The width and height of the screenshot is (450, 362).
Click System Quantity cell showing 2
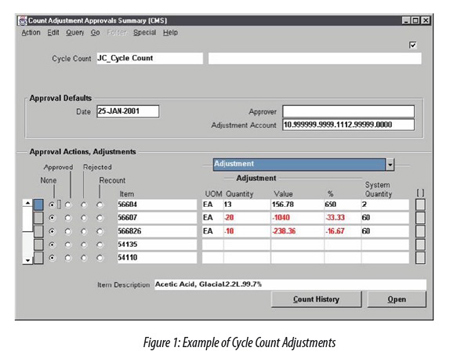[x=385, y=204]
